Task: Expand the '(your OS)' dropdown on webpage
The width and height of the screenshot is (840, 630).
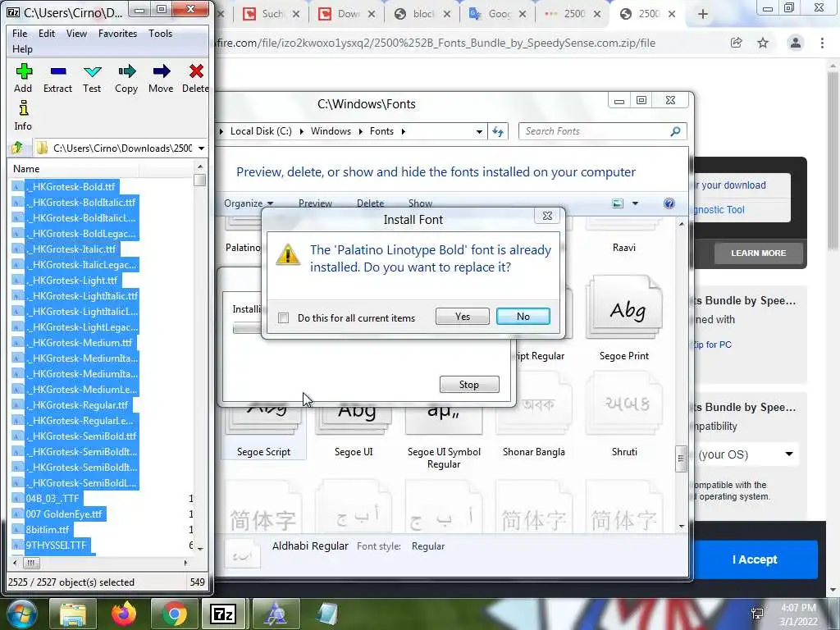Action: [789, 454]
